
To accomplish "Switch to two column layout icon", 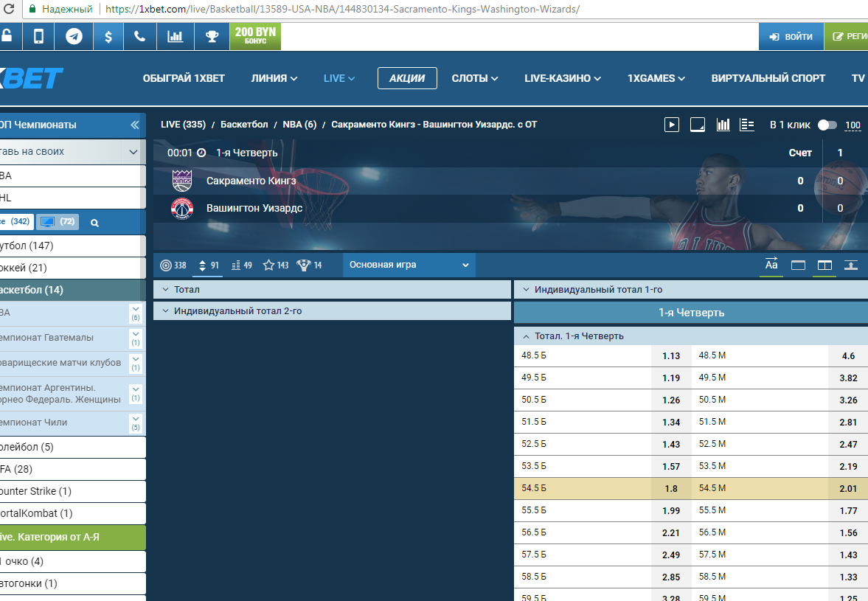I will 824,265.
